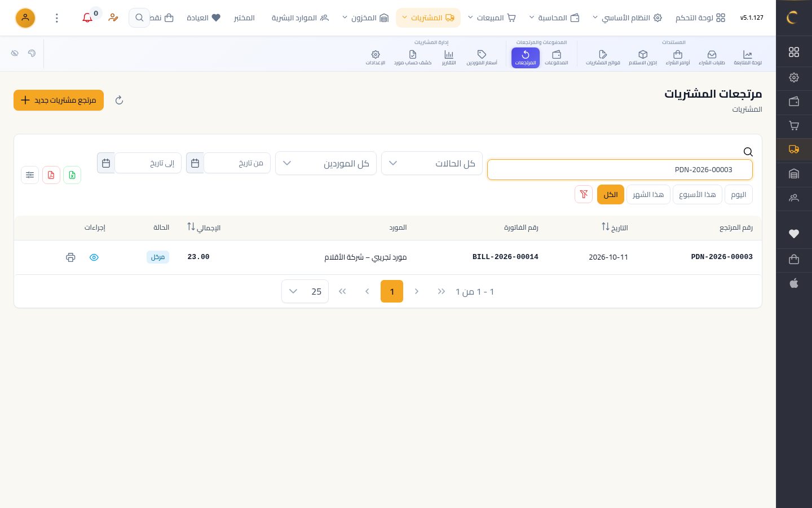The width and height of the screenshot is (812, 508).
Task: Open طلبات الشراء purchase requests
Action: (x=712, y=58)
